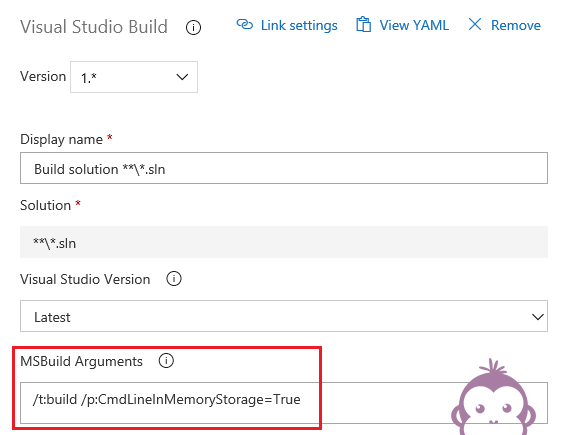564x435 pixels.
Task: Click the Solution label
Action: [45, 205]
